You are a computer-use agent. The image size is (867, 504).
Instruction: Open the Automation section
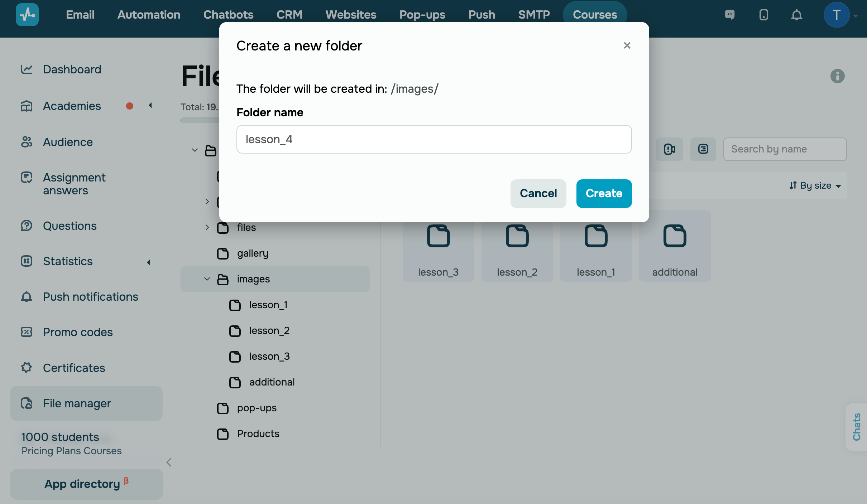click(149, 14)
